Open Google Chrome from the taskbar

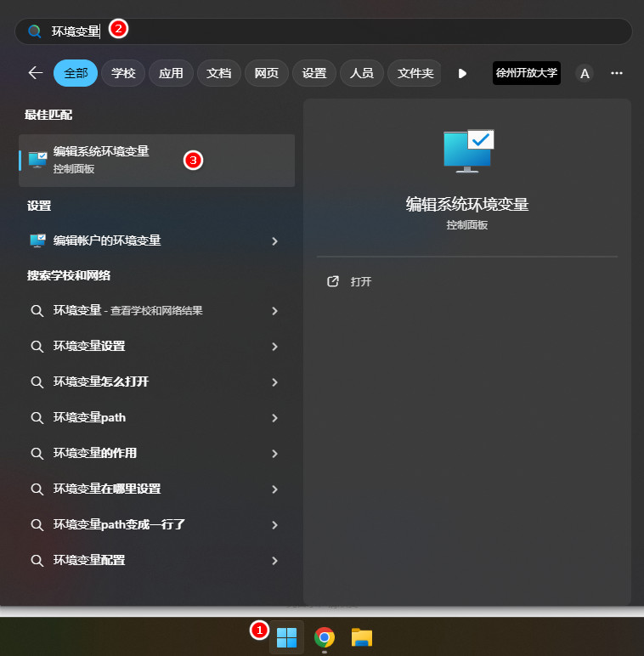point(324,637)
